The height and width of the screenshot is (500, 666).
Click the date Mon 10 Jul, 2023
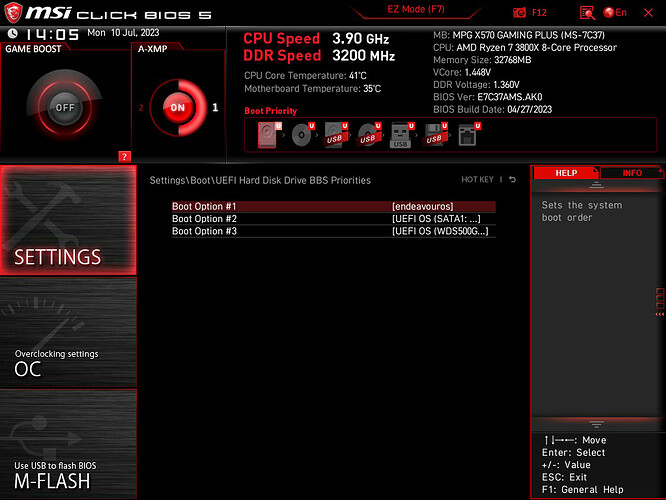click(x=123, y=33)
